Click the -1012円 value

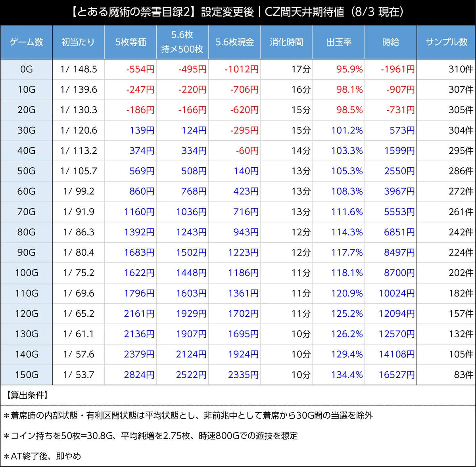(x=242, y=69)
